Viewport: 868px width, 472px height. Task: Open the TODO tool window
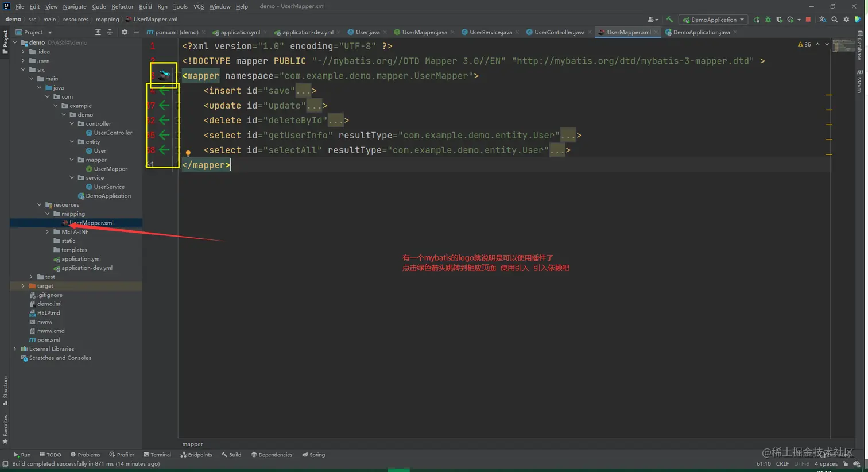[50, 455]
